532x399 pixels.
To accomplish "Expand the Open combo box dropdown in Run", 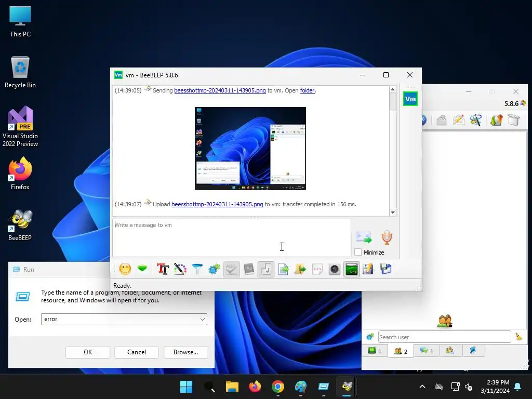I will coord(202,320).
